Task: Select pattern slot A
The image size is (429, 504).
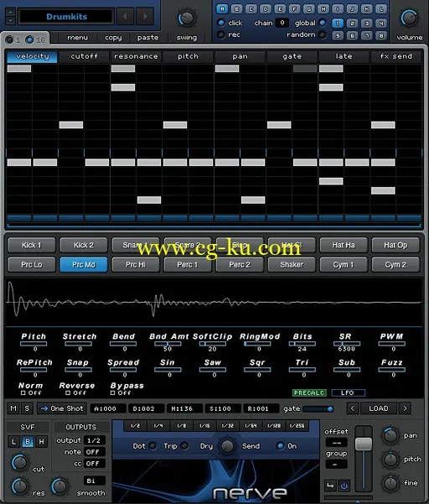Action: pyautogui.click(x=222, y=9)
